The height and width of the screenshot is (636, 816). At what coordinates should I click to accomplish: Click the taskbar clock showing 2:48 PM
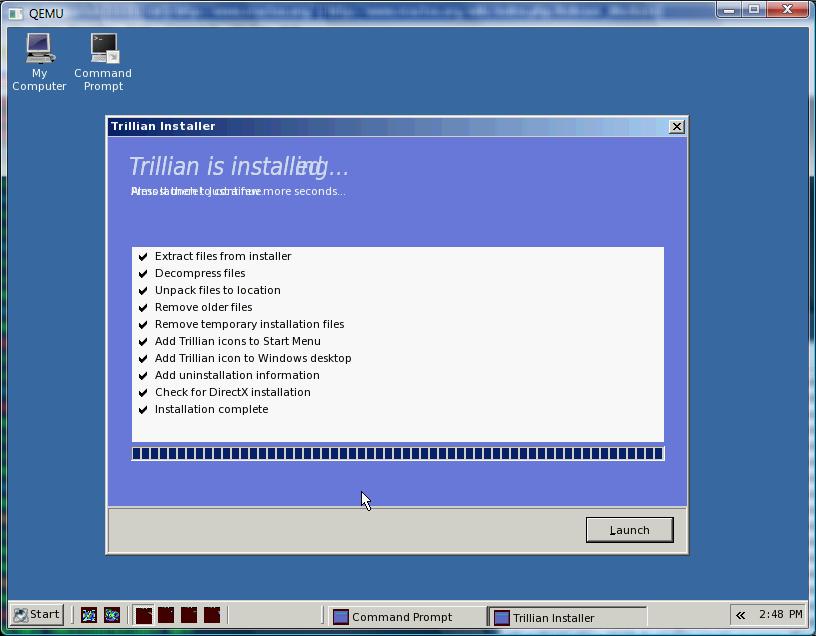pos(780,615)
